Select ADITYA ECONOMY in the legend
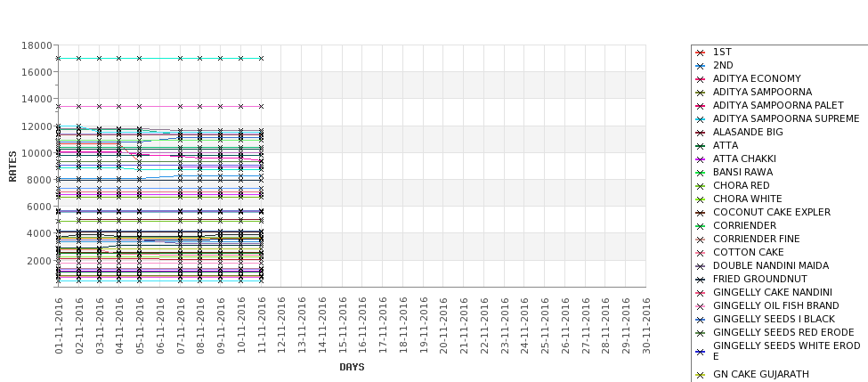Screen dimensions: 868x382 click(x=757, y=78)
